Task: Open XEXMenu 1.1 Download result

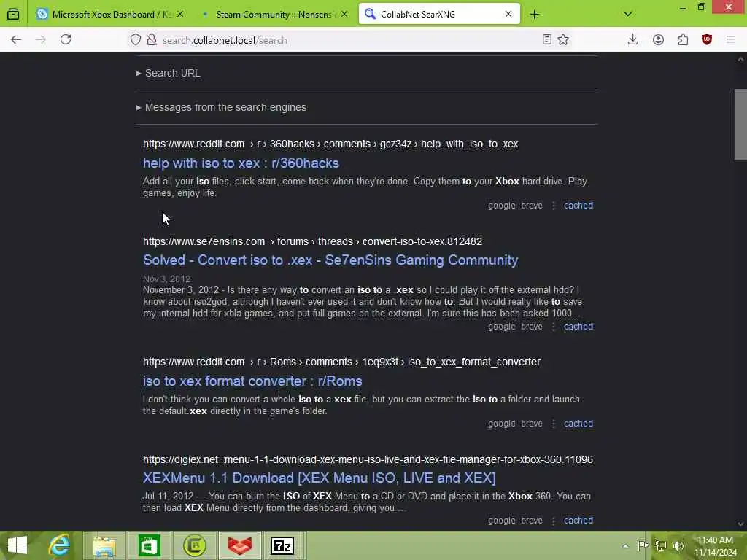Action: (x=320, y=478)
